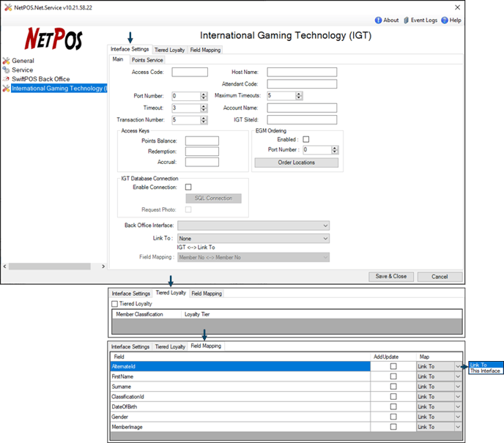The image size is (504, 443).
Task: Click the Redemption access key field
Action: coord(202,152)
